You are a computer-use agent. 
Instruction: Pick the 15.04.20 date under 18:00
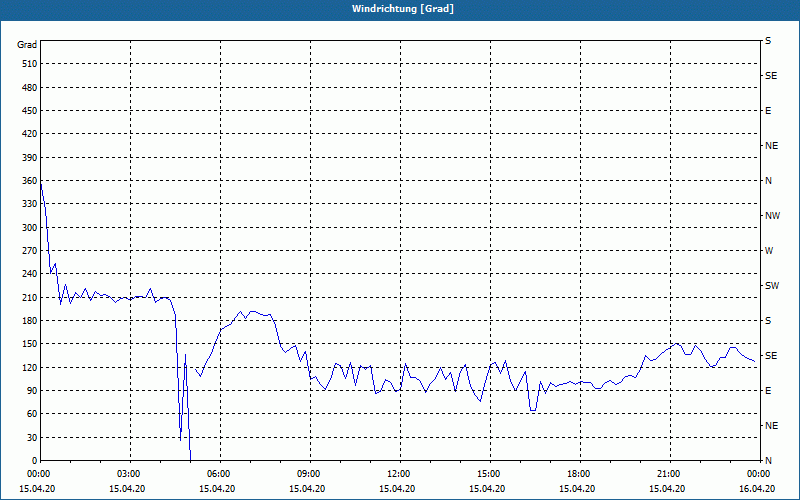pos(577,489)
